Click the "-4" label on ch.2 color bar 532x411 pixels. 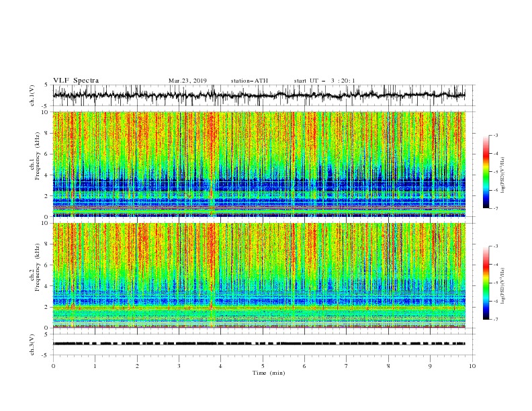click(496, 265)
